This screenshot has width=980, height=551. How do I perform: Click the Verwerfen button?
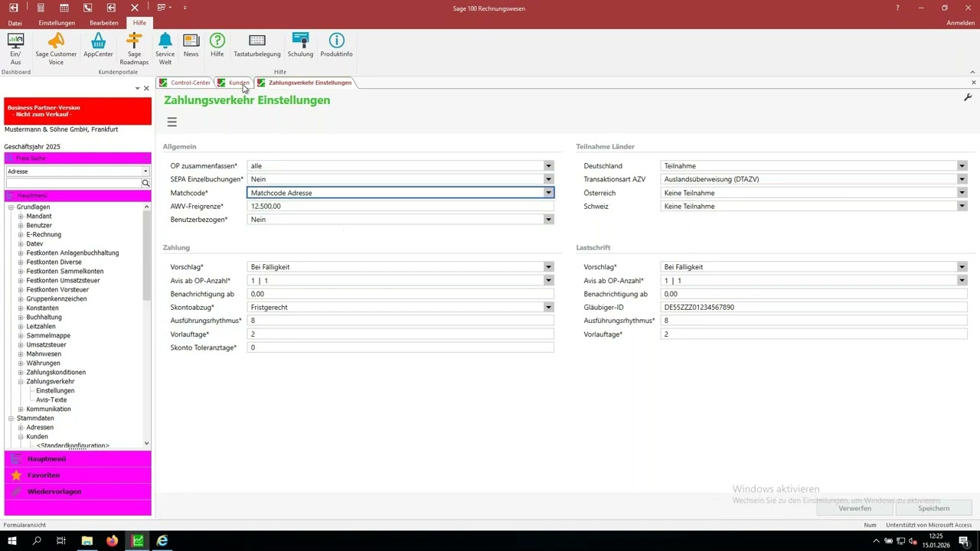coord(854,508)
